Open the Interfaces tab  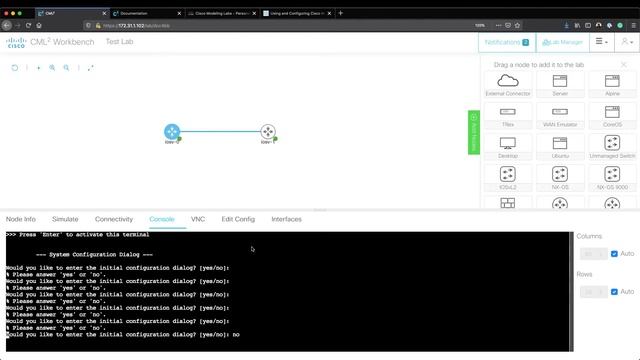coord(287,219)
